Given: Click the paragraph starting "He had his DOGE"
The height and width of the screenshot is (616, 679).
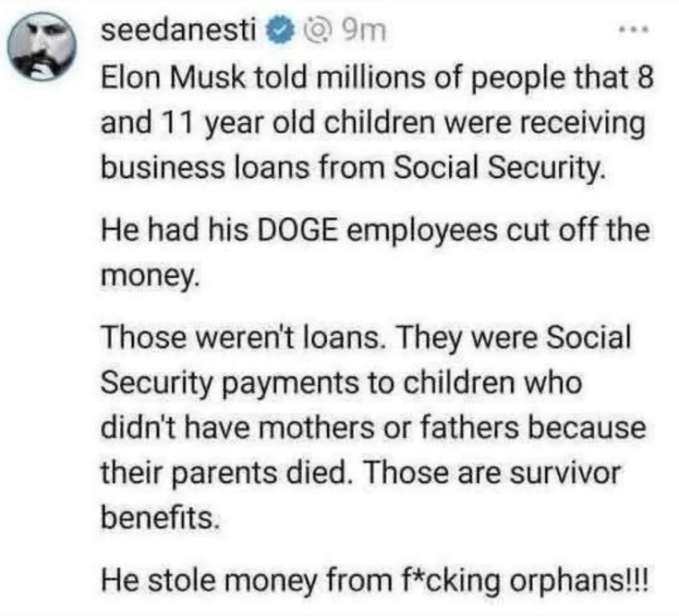Looking at the screenshot, I should click(375, 252).
